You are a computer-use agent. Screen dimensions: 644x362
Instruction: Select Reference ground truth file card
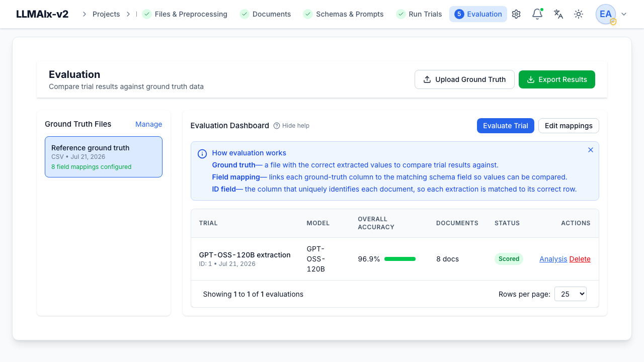(104, 157)
